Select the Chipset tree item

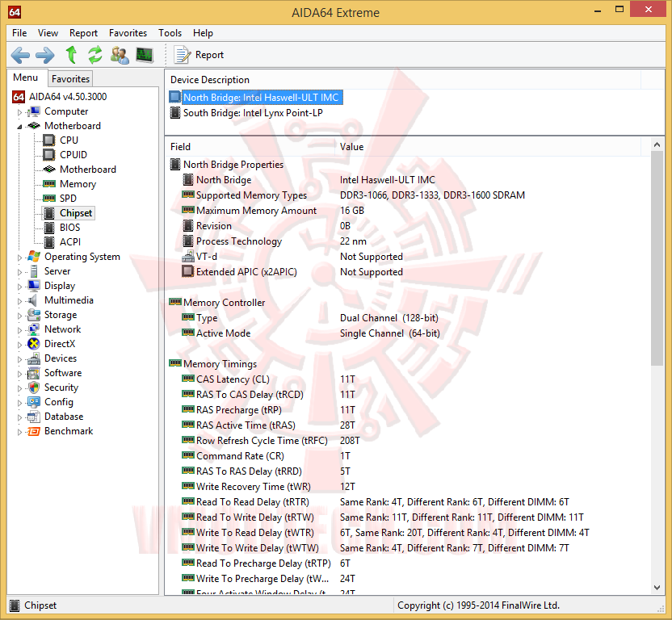pyautogui.click(x=76, y=213)
